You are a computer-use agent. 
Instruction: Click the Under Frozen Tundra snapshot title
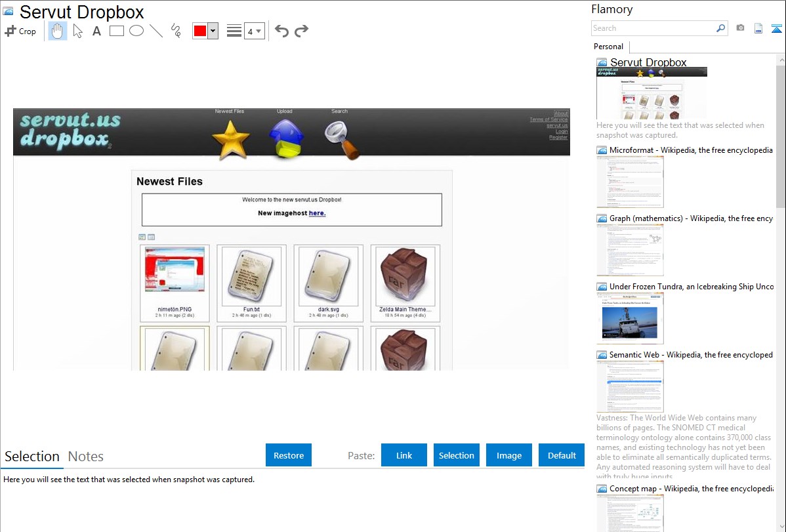[691, 286]
